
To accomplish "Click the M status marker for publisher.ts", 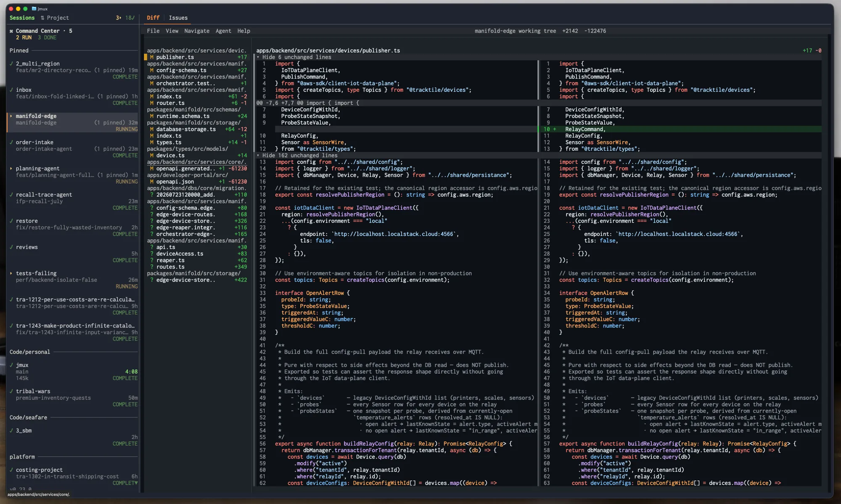I will tap(152, 57).
